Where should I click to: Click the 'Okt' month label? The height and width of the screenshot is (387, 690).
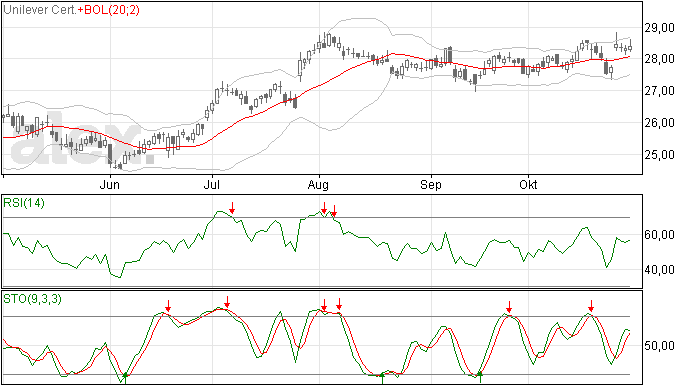pos(528,184)
